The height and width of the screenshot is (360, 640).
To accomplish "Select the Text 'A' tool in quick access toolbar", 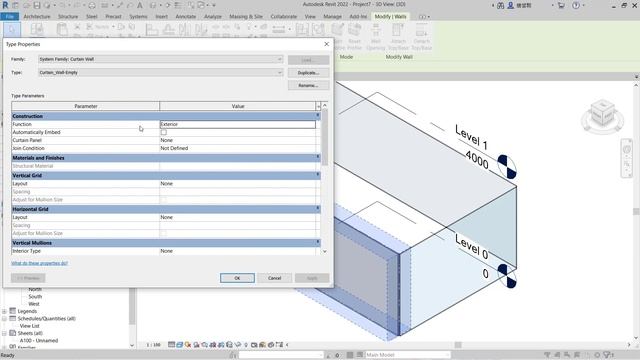I will [140, 5].
